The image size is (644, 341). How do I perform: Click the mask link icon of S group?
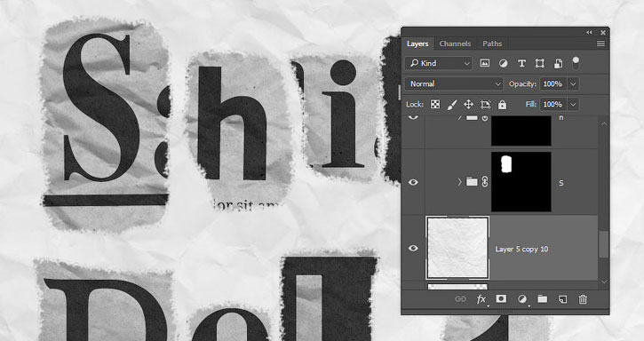pyautogui.click(x=485, y=181)
